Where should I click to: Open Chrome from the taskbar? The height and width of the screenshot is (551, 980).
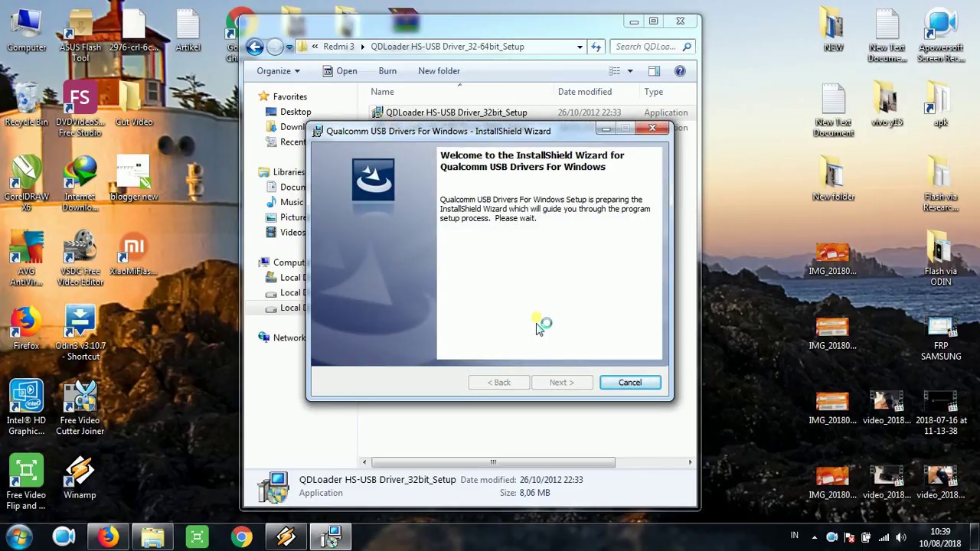(x=241, y=537)
